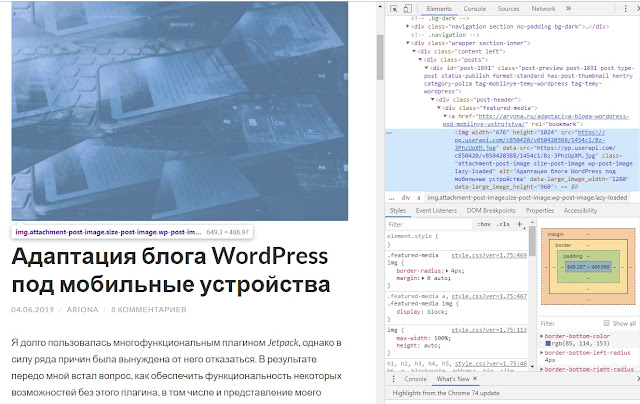Focus the Styles filter input
Viewport: 640px width, 404px height.
(429, 224)
